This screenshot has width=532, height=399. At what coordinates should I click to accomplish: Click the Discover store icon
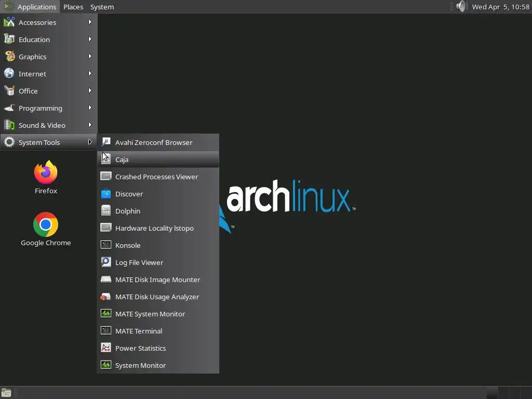(x=106, y=194)
